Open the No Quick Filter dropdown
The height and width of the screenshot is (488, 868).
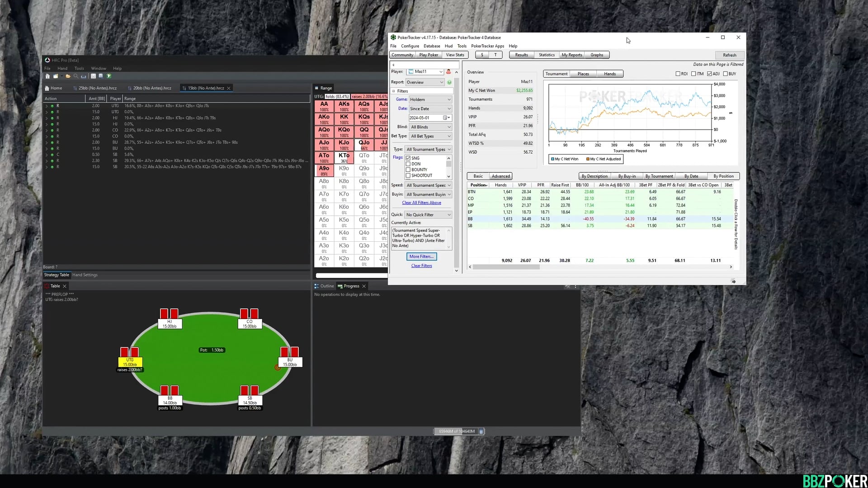[428, 215]
